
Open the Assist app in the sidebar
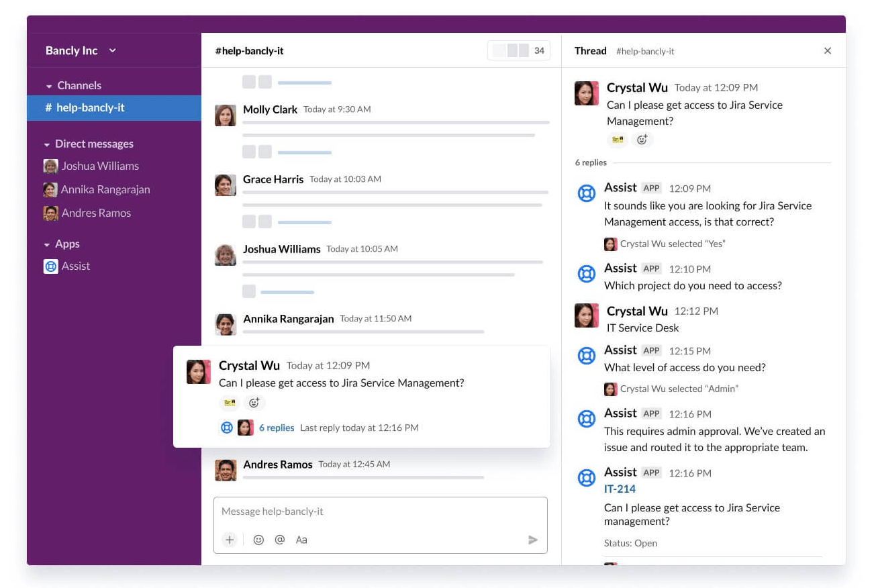76,266
